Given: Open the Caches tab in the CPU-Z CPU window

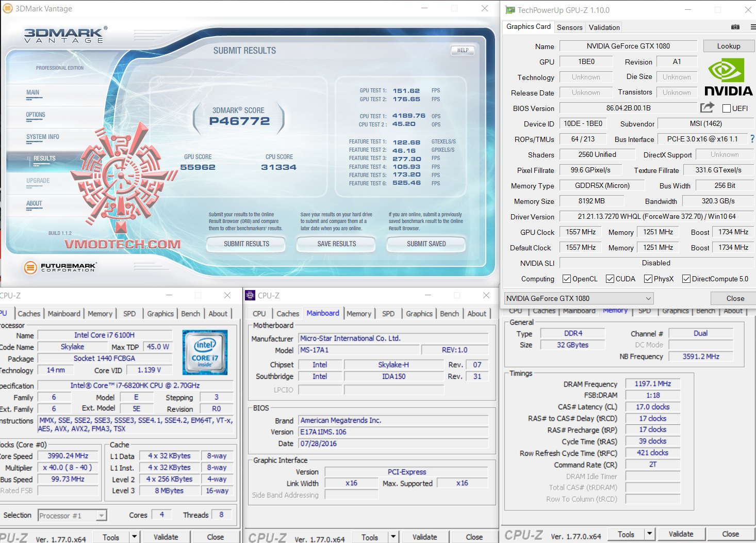Looking at the screenshot, I should 29,313.
